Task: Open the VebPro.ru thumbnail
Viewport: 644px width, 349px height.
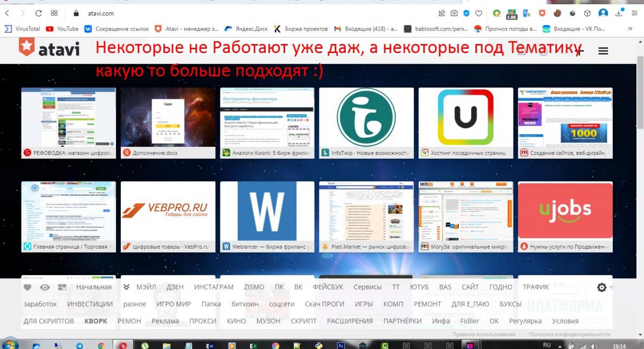Action: 168,217
